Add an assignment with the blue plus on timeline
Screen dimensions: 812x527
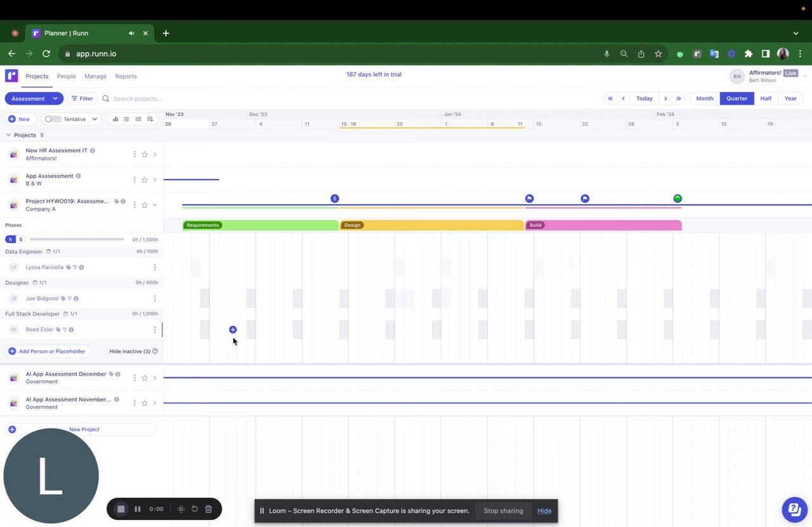coord(233,330)
